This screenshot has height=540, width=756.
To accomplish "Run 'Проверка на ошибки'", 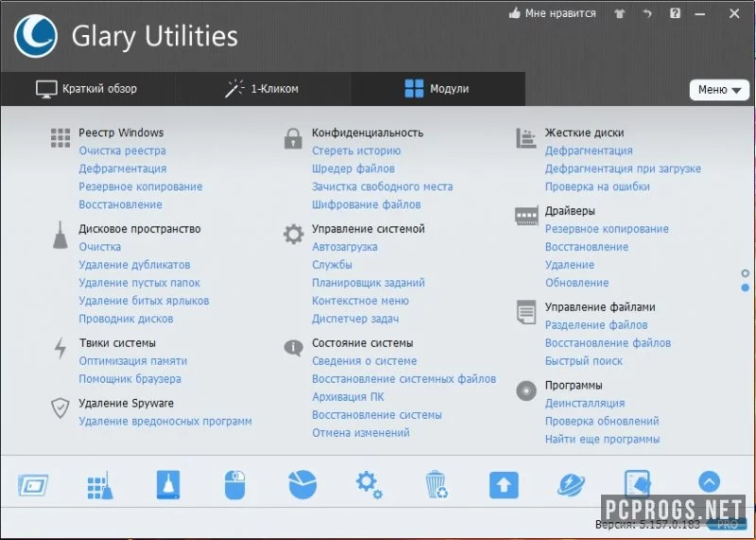I will click(x=597, y=186).
